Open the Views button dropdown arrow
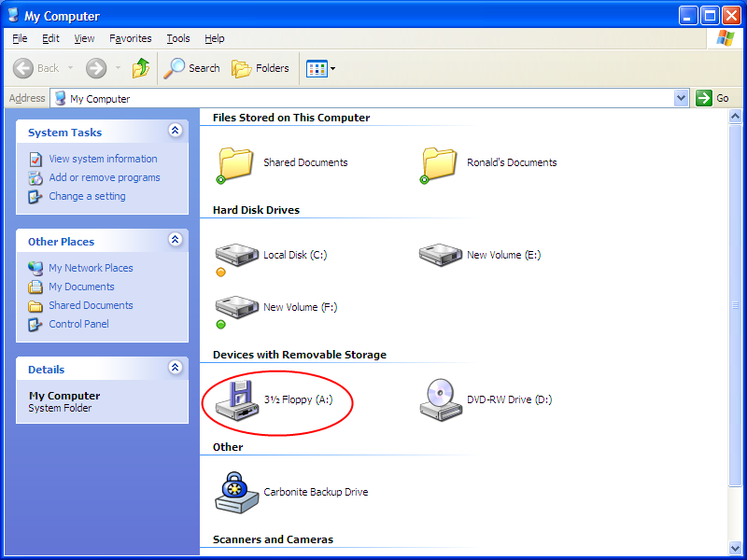The height and width of the screenshot is (560, 747). pyautogui.click(x=332, y=68)
